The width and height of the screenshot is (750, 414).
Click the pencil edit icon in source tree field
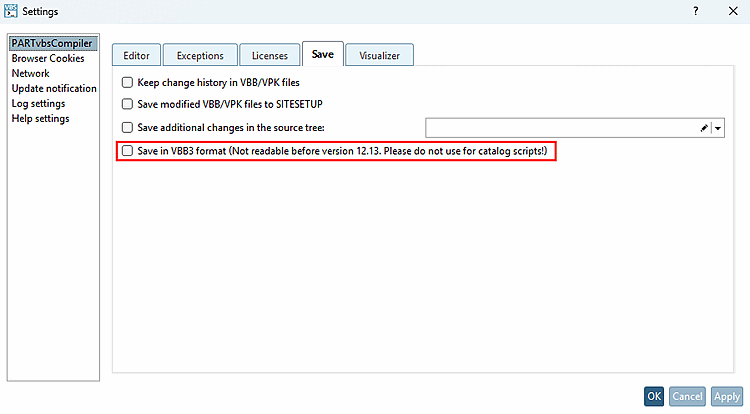pyautogui.click(x=704, y=128)
